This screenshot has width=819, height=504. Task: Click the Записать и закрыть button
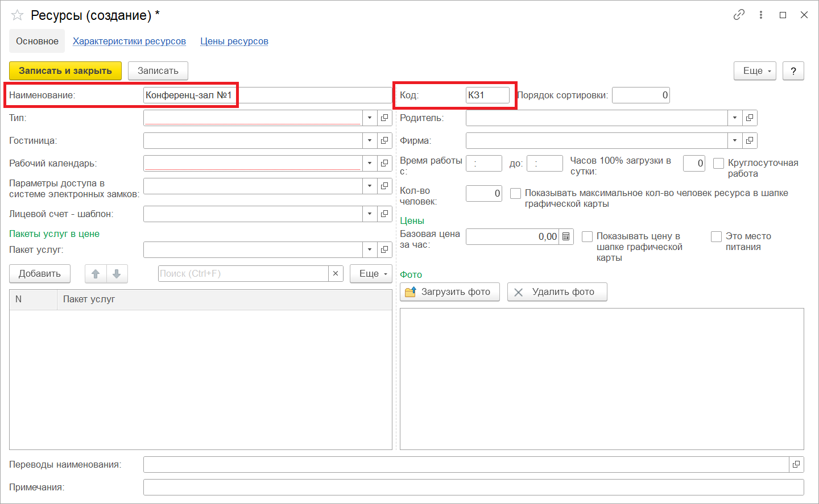pos(65,70)
